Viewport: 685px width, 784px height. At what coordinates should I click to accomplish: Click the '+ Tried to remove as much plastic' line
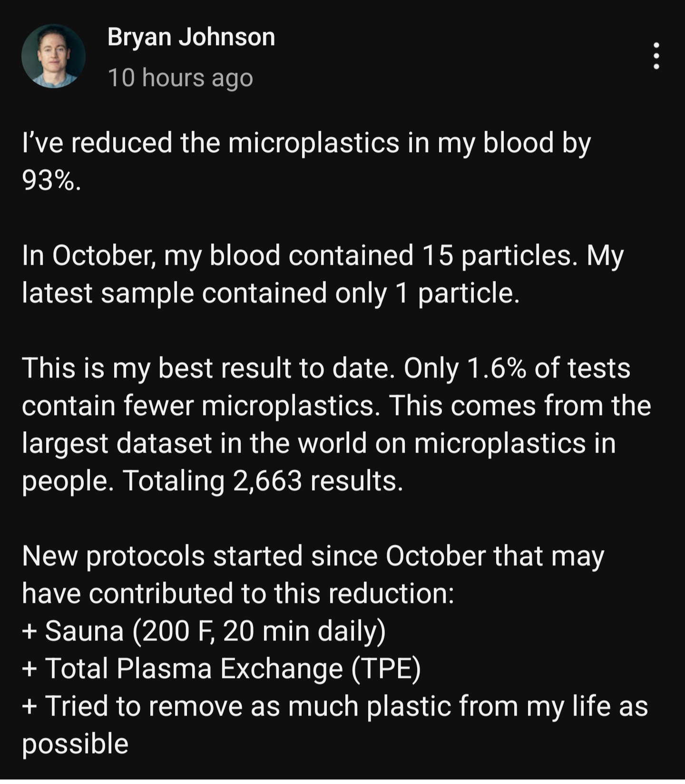[x=335, y=707]
